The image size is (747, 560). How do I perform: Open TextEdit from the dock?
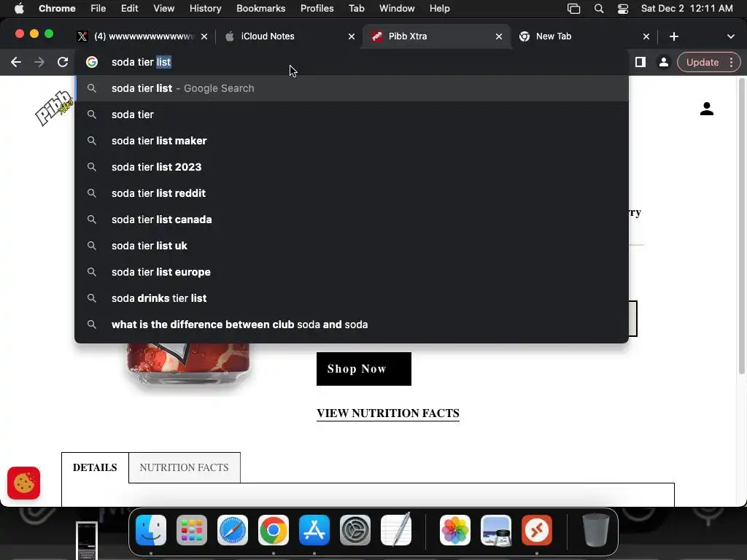pos(396,530)
